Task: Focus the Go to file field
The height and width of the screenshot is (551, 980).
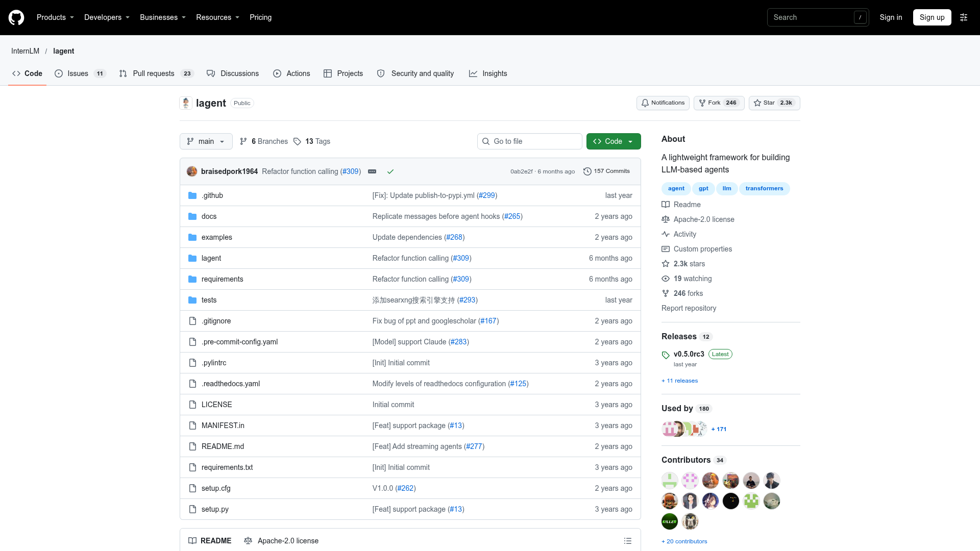Action: (530, 141)
